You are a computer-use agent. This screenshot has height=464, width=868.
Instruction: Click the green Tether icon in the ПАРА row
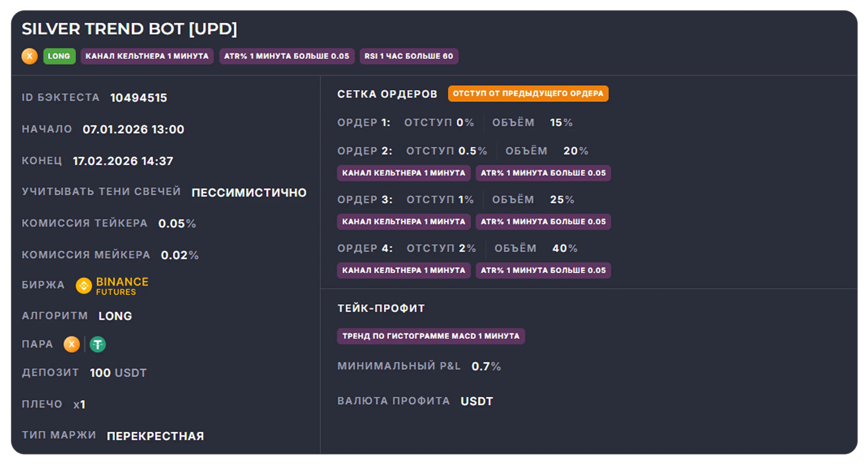98,344
